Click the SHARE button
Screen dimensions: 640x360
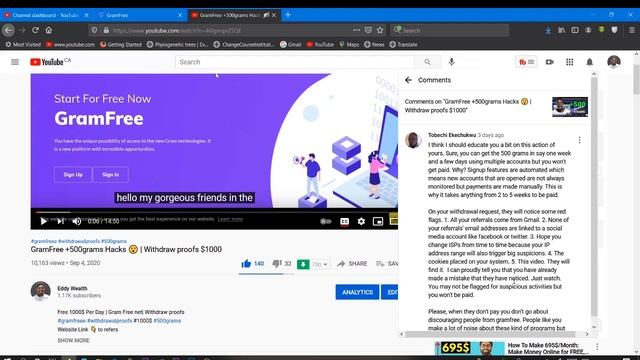click(352, 264)
